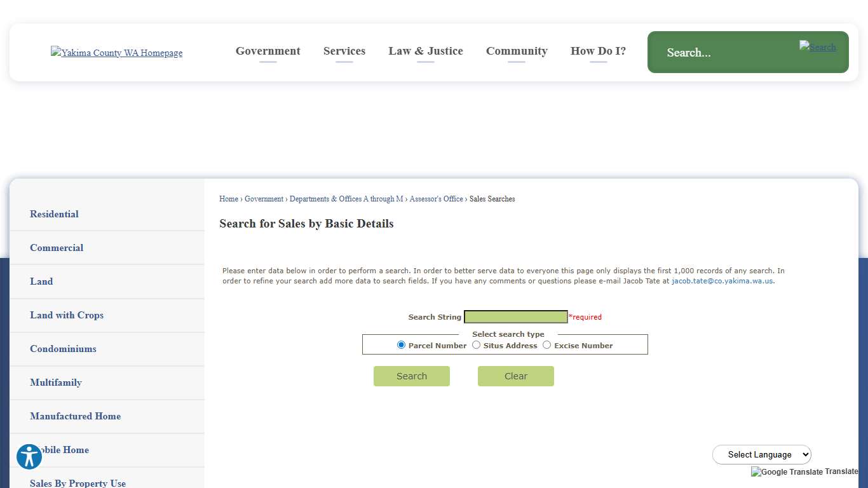Open the Select Language dropdown
Image resolution: width=868 pixels, height=488 pixels.
[x=761, y=454]
